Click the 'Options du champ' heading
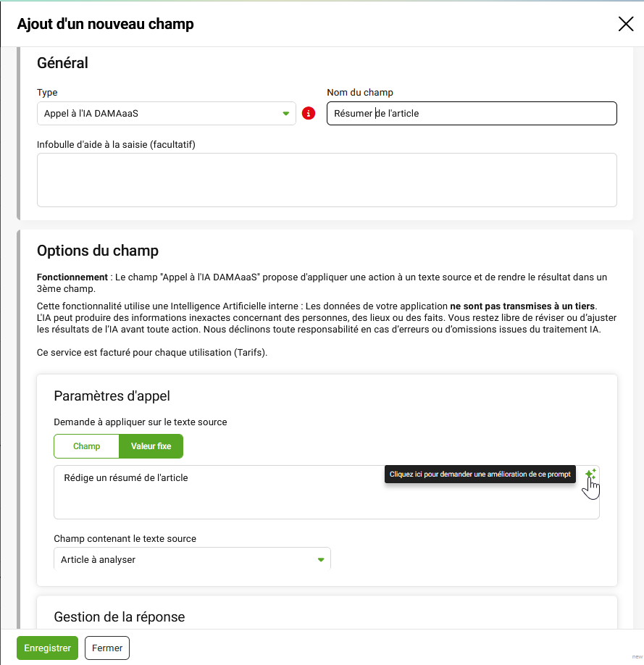This screenshot has height=665, width=644. [x=98, y=251]
